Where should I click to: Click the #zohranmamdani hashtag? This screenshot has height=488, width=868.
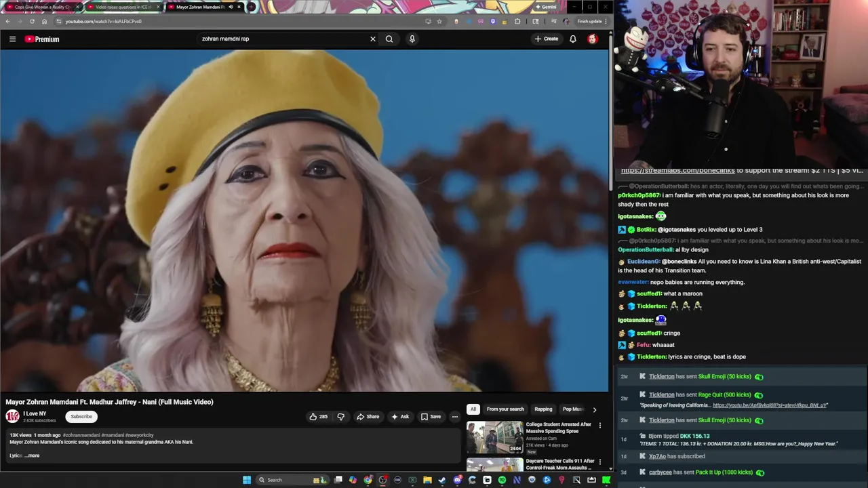tap(81, 435)
